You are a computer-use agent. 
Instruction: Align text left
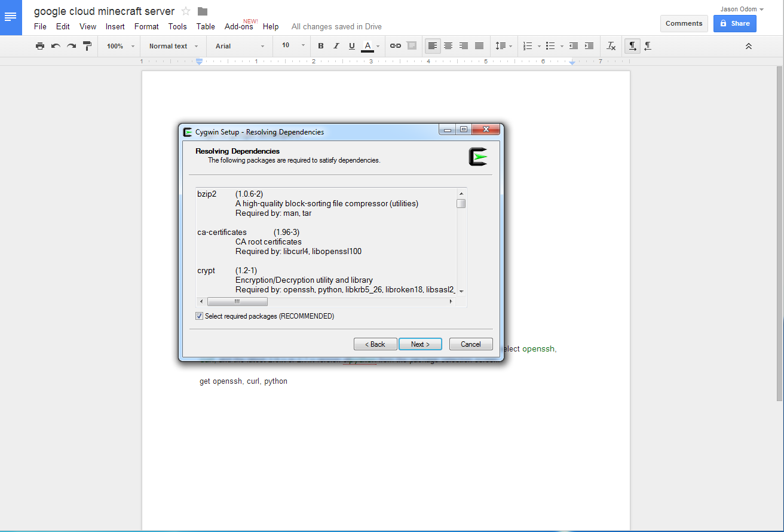click(433, 46)
